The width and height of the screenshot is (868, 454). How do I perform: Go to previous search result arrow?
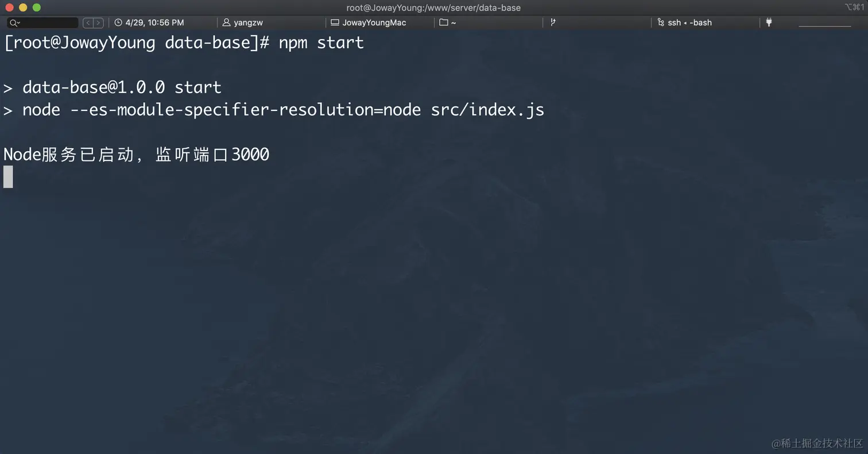pos(88,23)
